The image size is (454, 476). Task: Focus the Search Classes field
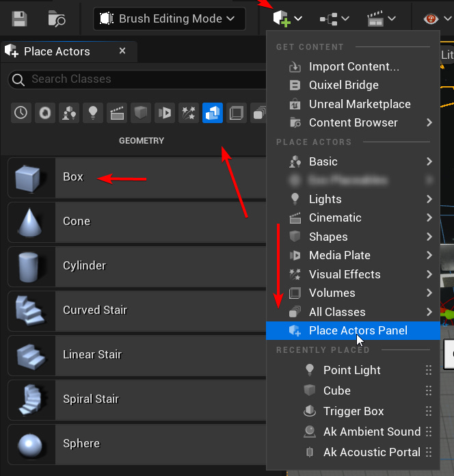[137, 79]
